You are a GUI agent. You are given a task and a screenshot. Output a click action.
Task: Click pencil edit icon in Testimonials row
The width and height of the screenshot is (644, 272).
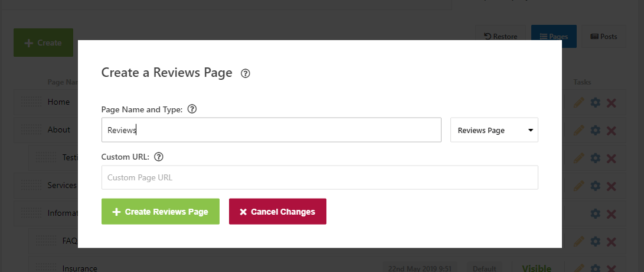click(x=578, y=158)
